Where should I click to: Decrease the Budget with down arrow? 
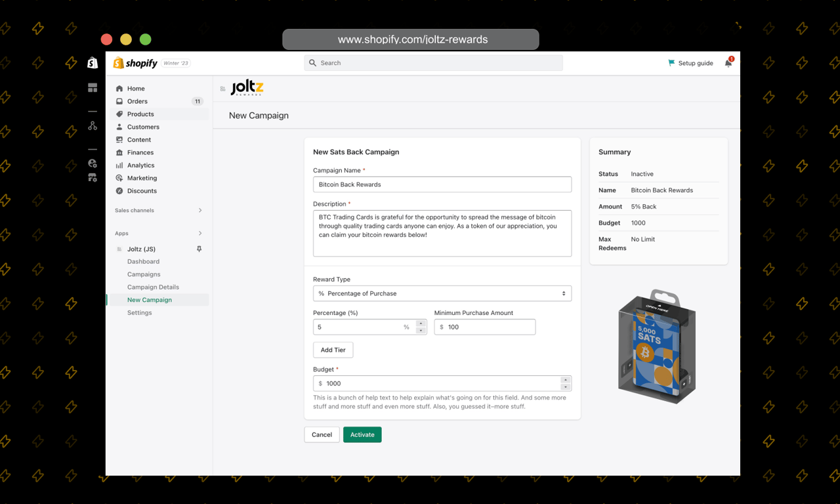565,387
